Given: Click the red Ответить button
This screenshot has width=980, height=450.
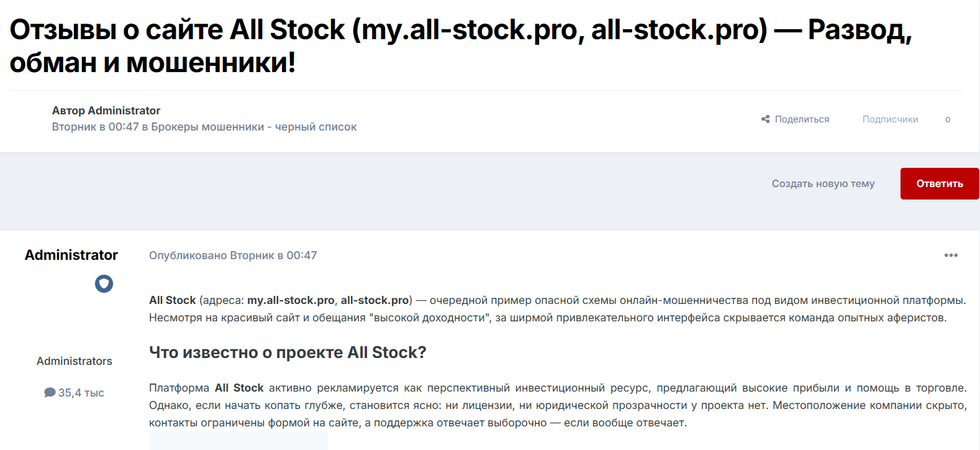Looking at the screenshot, I should click(939, 183).
